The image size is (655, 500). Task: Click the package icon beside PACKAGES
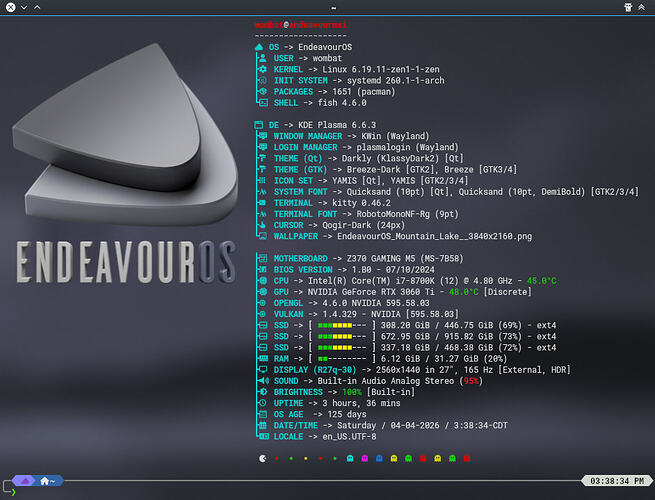point(263,91)
